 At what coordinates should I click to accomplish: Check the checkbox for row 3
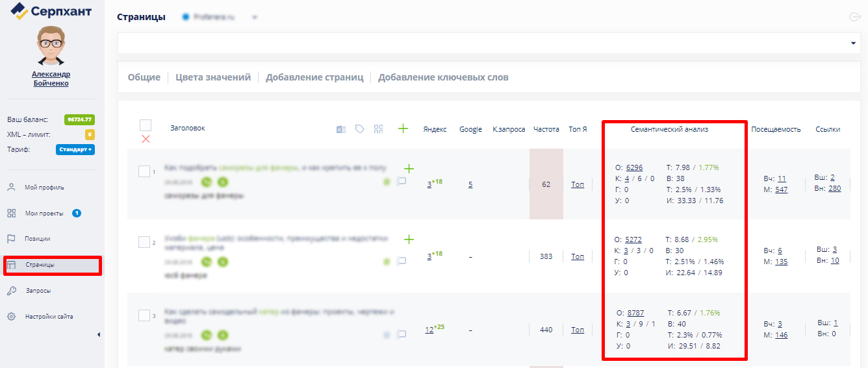point(144,315)
